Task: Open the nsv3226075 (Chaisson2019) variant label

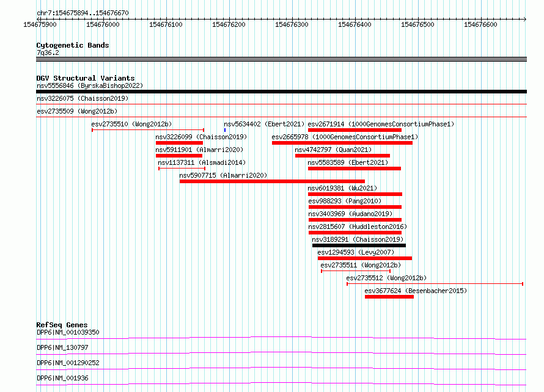Action: click(x=83, y=98)
